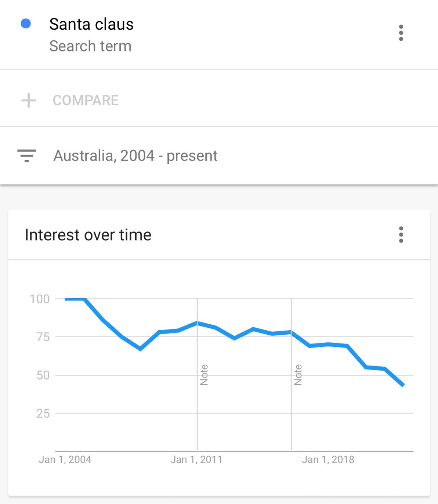Click the blue dot for Santa claus
Image resolution: width=438 pixels, height=504 pixels.
26,24
